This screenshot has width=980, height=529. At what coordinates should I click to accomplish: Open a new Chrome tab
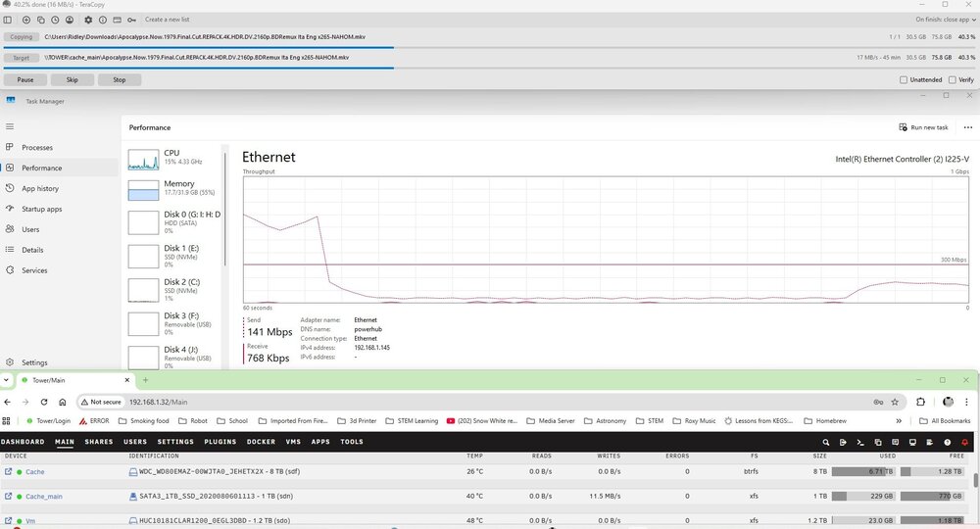coord(146,380)
